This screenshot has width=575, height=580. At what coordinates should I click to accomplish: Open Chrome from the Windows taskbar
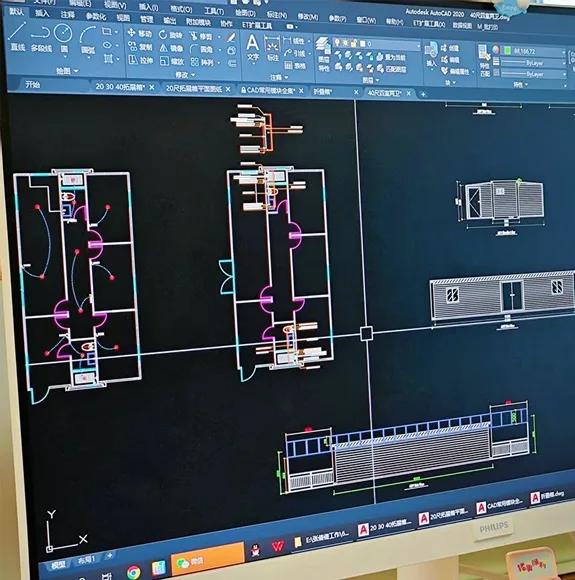(x=134, y=572)
